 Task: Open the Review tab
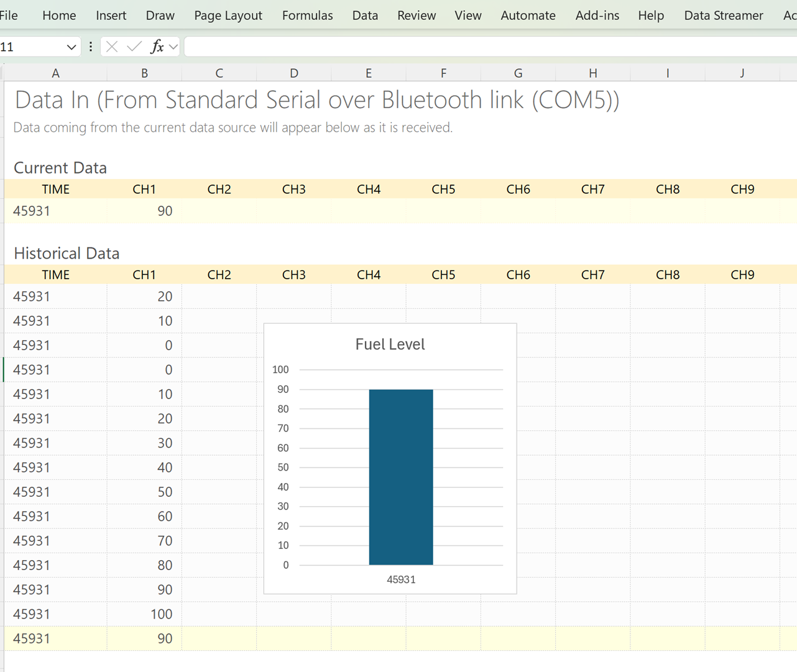[x=416, y=16]
